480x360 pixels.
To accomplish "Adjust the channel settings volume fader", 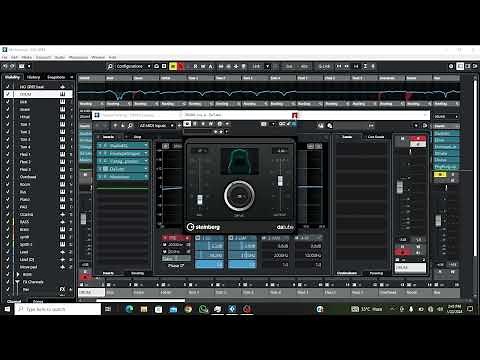I will pos(400,187).
